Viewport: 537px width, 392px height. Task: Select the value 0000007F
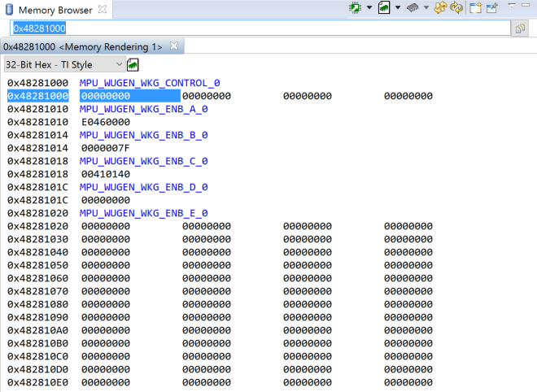pos(106,148)
